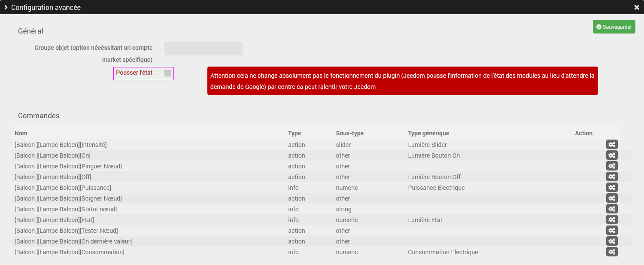
Task: Click the red Jeedom warning message
Action: (402, 81)
